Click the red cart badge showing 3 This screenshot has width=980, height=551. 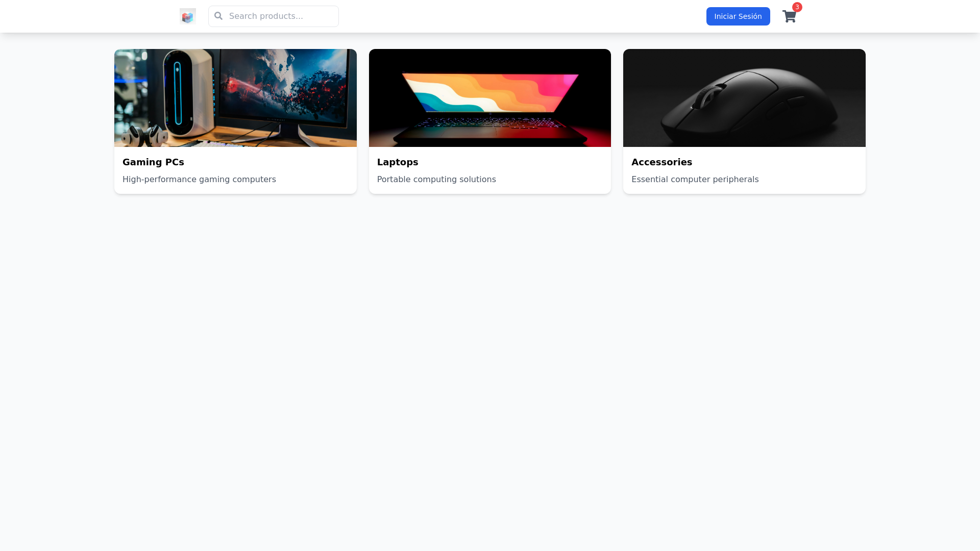click(x=797, y=7)
